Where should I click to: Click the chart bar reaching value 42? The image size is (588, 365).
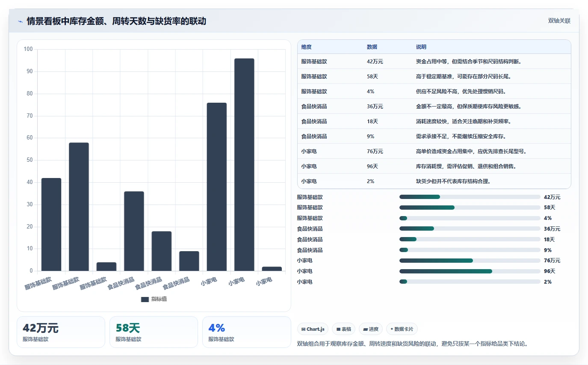coord(51,225)
